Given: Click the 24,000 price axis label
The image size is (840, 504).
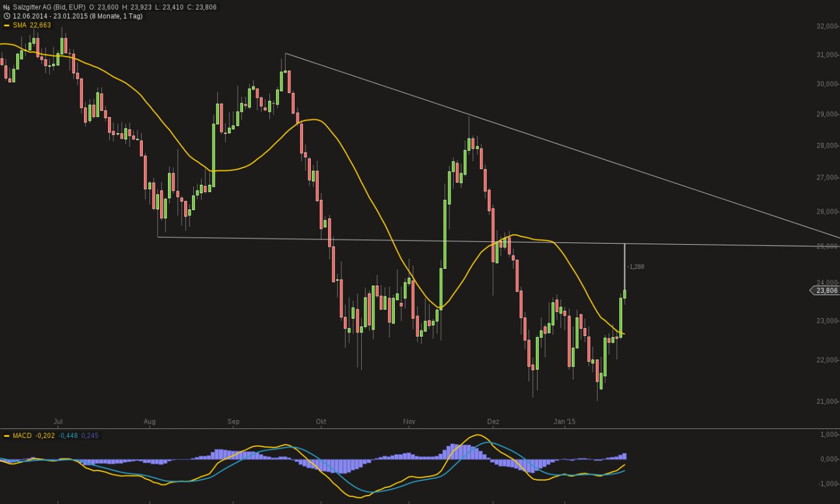Looking at the screenshot, I should 827,283.
